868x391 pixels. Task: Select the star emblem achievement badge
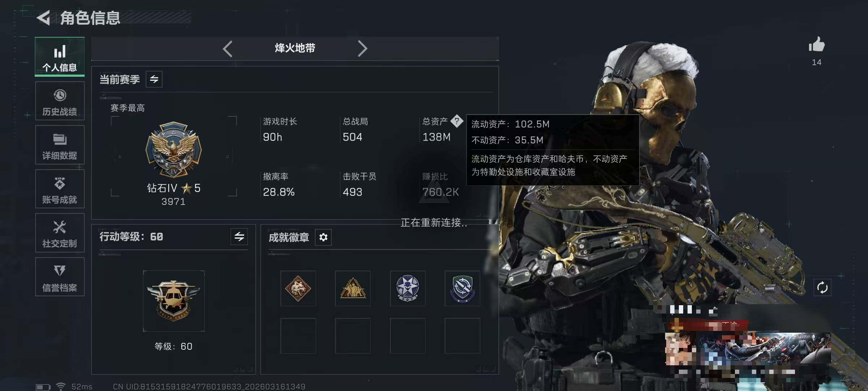[408, 288]
